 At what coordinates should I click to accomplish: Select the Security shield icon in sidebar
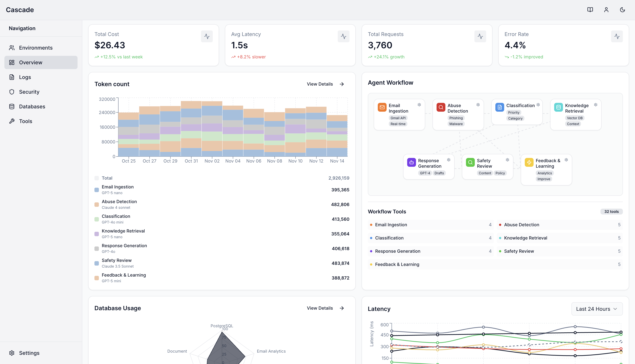click(x=12, y=92)
